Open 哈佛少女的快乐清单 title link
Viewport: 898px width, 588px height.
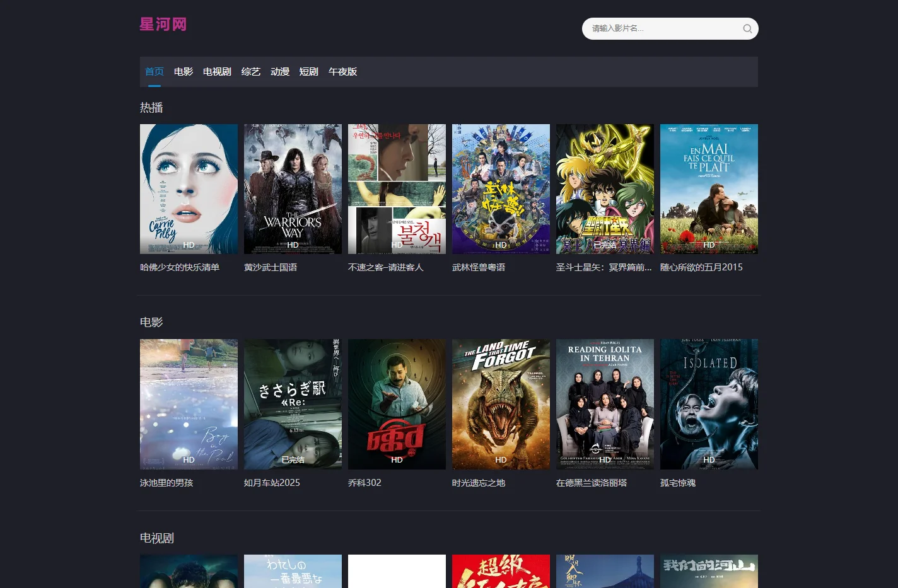coord(180,267)
